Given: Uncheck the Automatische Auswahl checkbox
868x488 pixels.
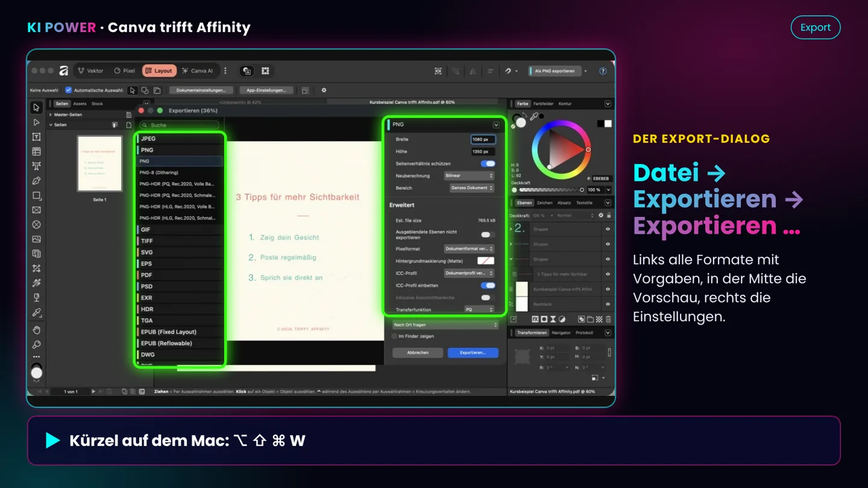Looking at the screenshot, I should click(68, 90).
